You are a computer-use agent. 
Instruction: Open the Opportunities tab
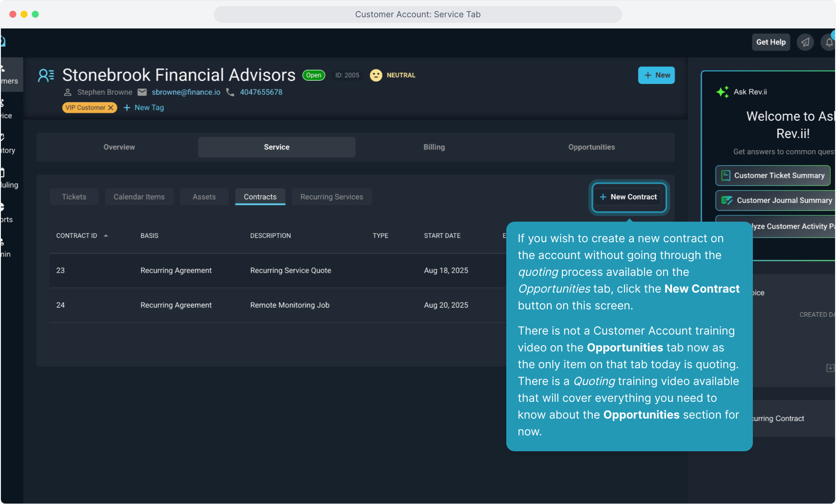[x=591, y=147]
